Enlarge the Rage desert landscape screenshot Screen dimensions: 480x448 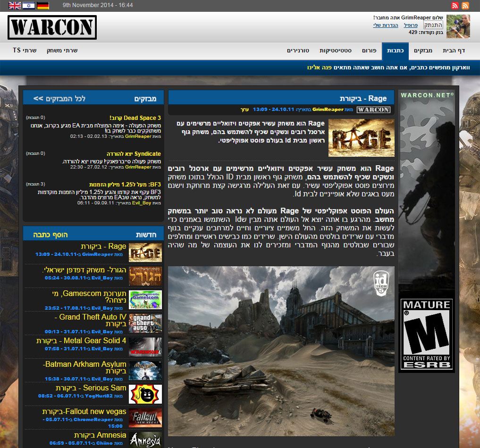[281, 351]
